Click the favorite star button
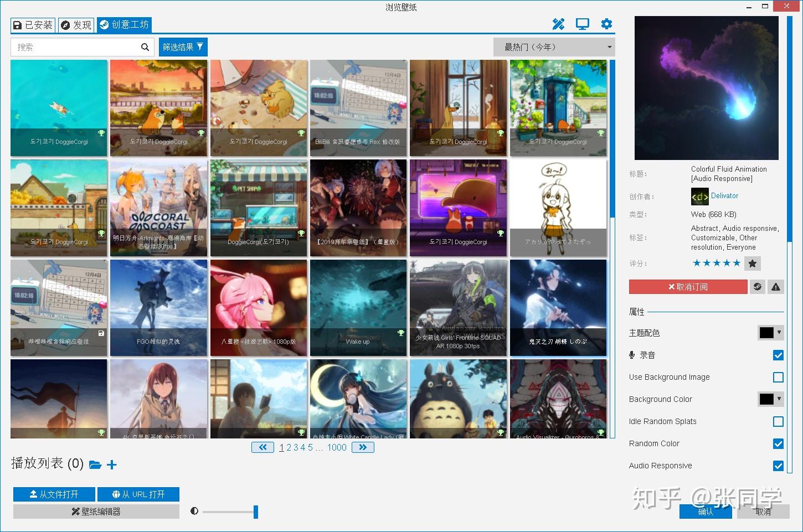The image size is (803, 532). point(753,264)
